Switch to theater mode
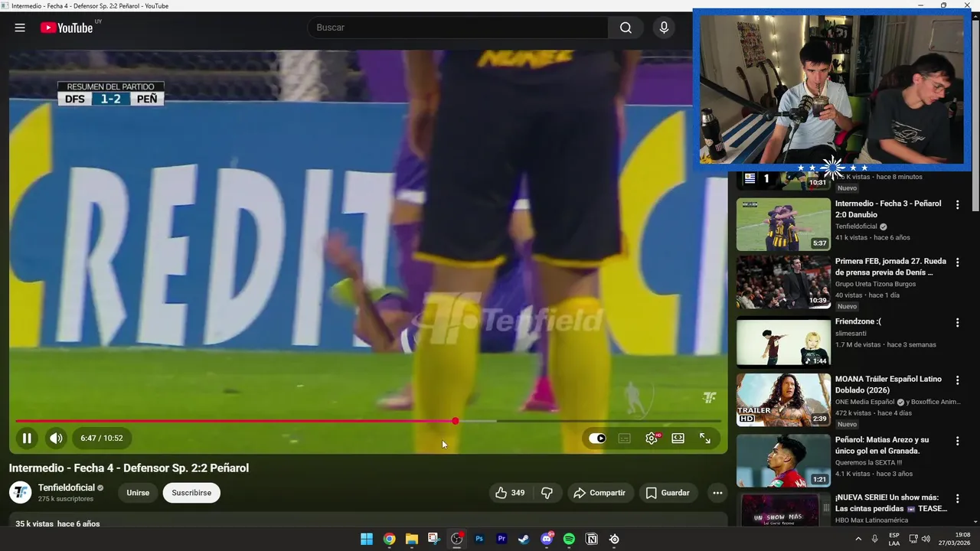Screen dimensions: 980x551 click(x=678, y=439)
